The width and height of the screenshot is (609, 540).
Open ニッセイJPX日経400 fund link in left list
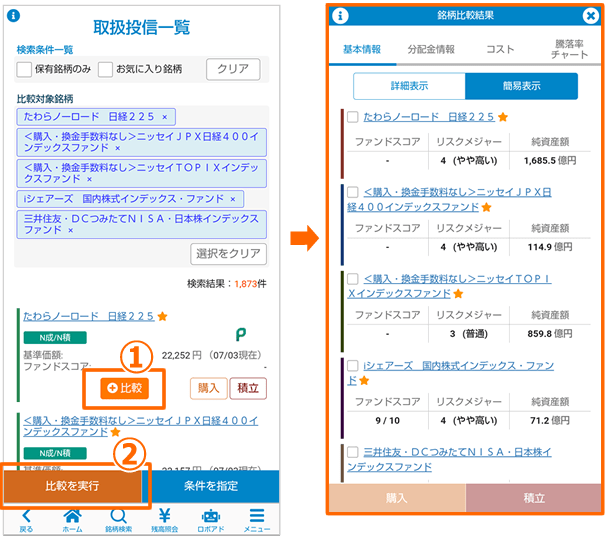[140, 426]
